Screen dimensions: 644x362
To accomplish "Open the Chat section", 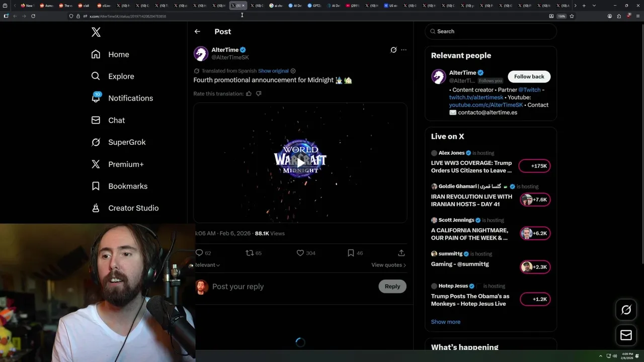I will [108, 120].
